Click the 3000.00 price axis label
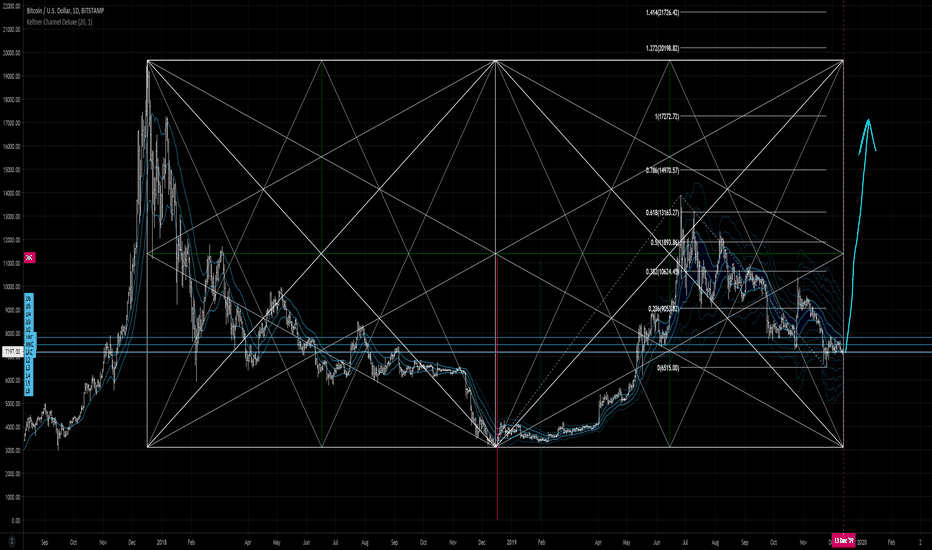Viewport: 932px width, 550px height. coord(12,451)
